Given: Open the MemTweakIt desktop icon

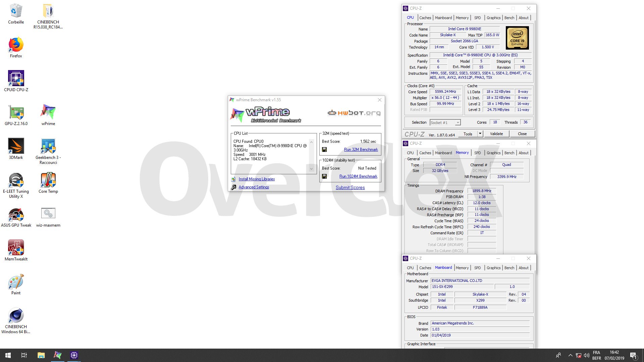Looking at the screenshot, I should pyautogui.click(x=16, y=250).
